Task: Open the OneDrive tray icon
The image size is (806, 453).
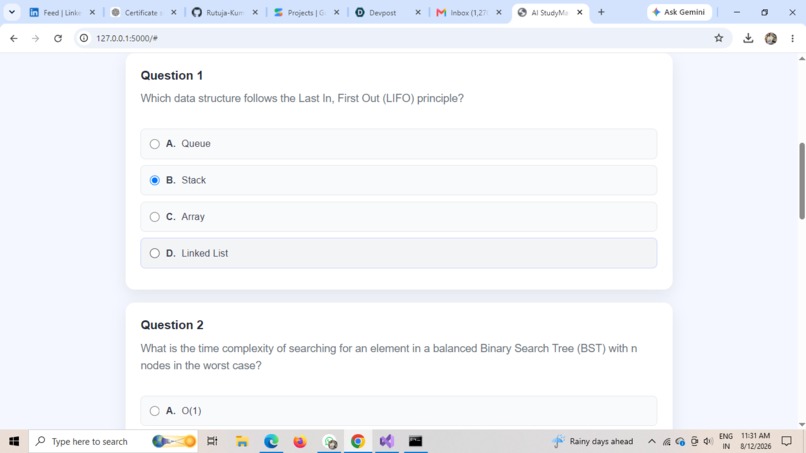Action: pyautogui.click(x=680, y=441)
